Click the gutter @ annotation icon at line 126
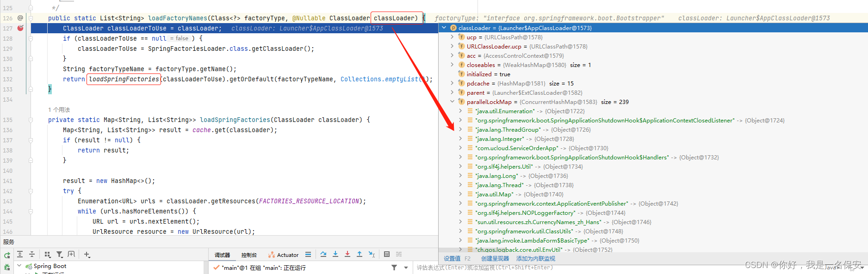Viewport: 868px width, 274px height. click(20, 18)
